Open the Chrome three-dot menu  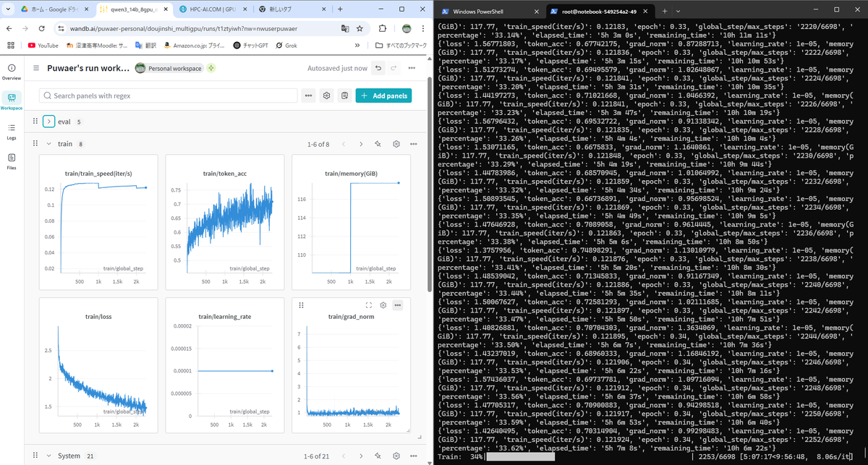pyautogui.click(x=424, y=28)
